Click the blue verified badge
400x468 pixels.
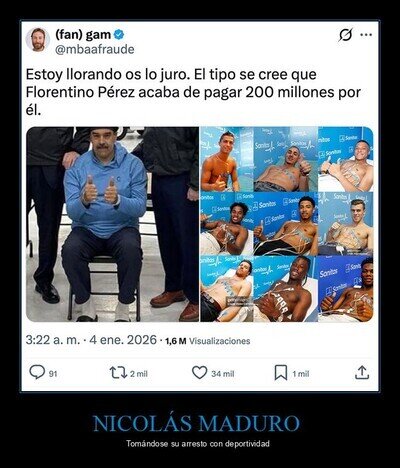(x=119, y=34)
